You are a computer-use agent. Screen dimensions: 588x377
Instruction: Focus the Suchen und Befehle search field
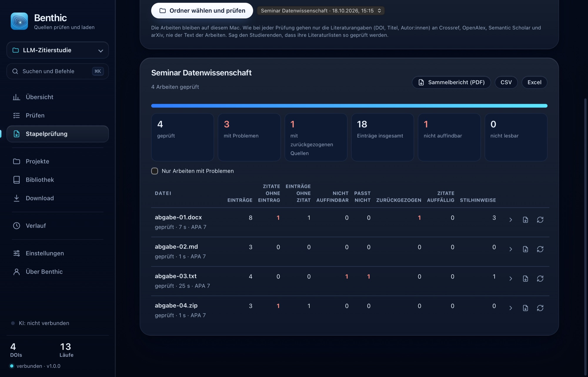(x=58, y=71)
